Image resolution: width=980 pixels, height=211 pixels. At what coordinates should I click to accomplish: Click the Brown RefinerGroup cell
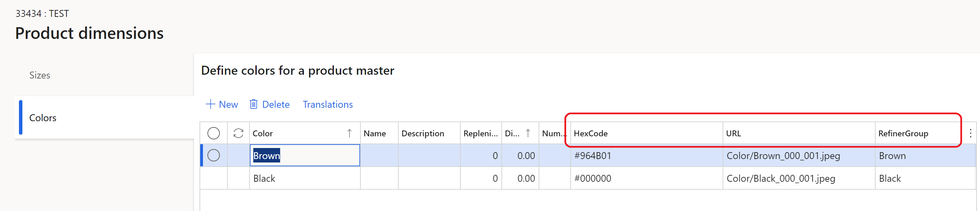[925, 155]
